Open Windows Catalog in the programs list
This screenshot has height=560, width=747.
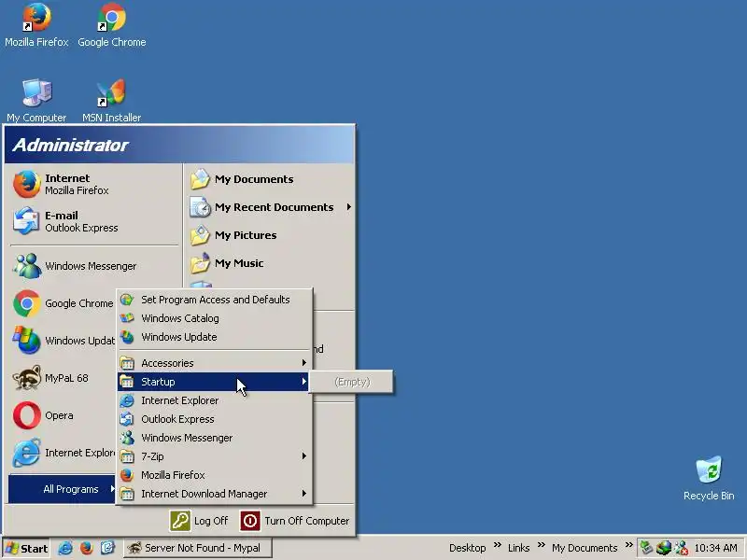[215, 318]
